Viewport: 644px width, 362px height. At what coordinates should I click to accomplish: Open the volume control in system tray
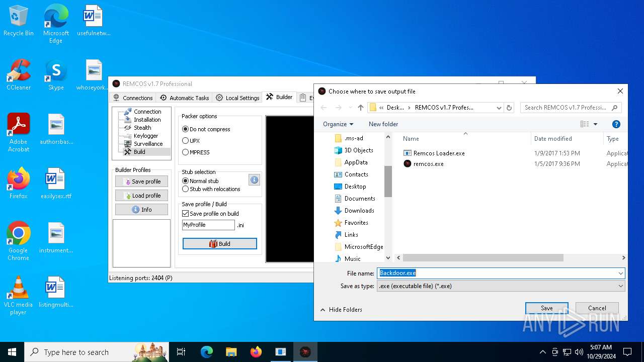pyautogui.click(x=579, y=352)
